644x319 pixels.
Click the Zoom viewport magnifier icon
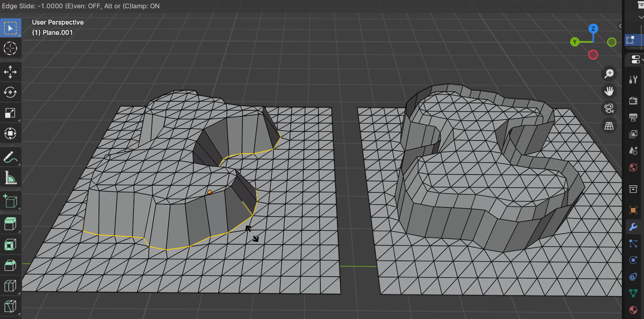click(609, 74)
